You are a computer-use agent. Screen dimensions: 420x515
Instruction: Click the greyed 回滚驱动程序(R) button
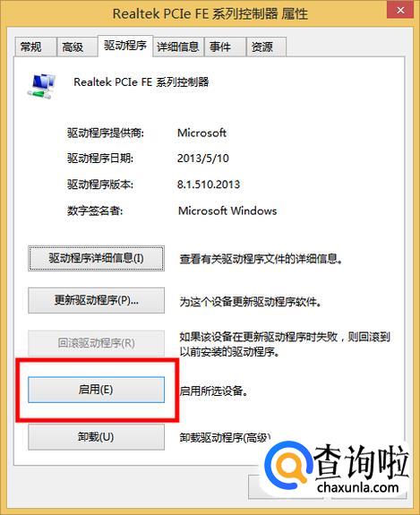[96, 343]
